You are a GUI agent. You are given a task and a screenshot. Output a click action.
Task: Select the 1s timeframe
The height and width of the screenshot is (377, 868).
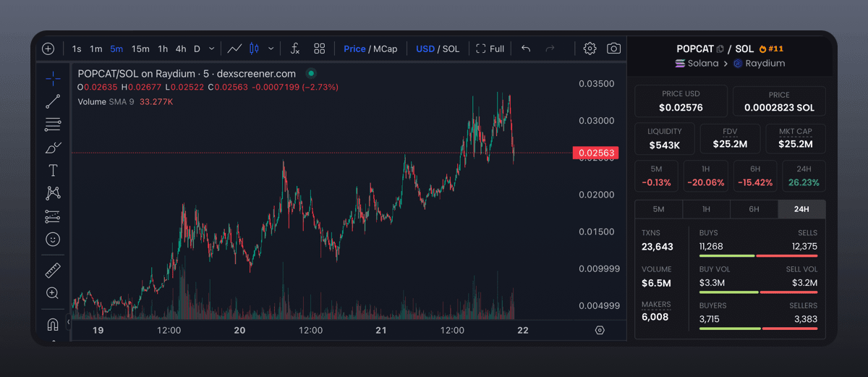click(77, 48)
